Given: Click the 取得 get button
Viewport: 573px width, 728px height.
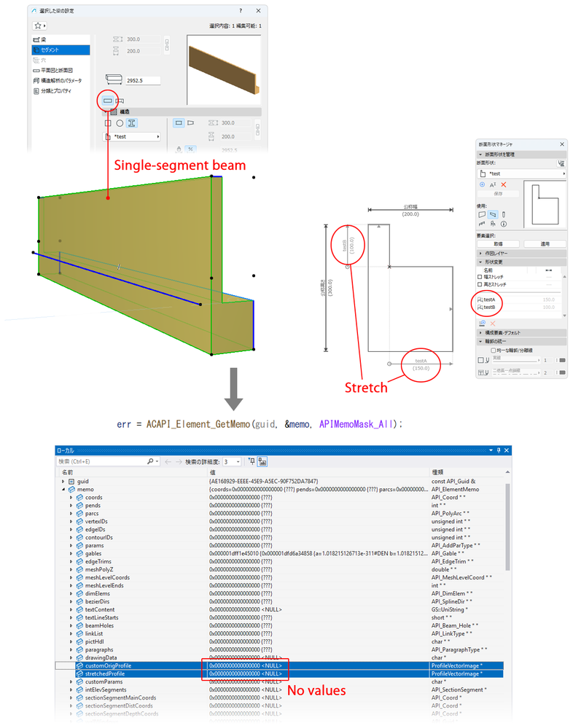Looking at the screenshot, I should tap(498, 243).
